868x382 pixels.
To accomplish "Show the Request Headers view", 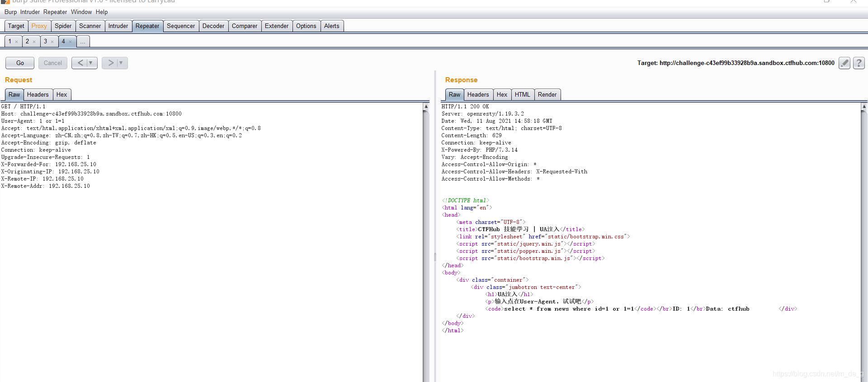I will coord(38,95).
